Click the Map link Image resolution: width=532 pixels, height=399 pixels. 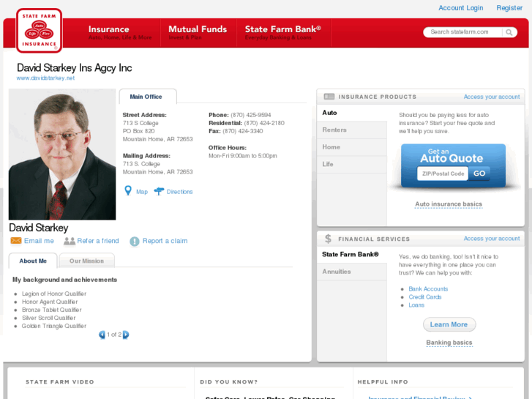[x=142, y=192]
